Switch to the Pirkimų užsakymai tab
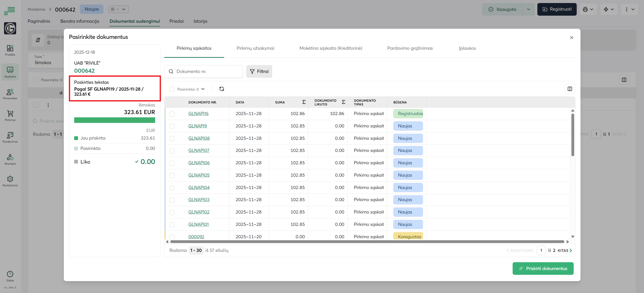 255,48
